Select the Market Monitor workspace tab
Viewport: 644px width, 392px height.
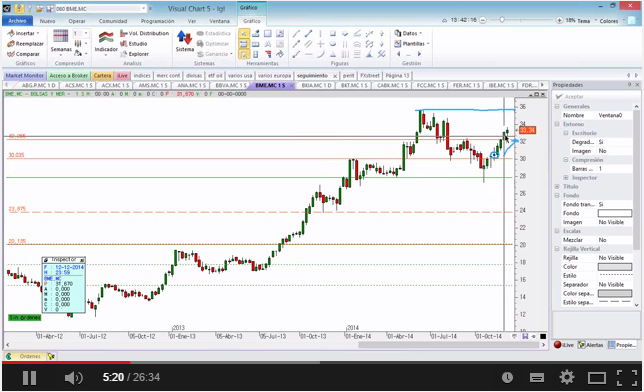click(25, 76)
